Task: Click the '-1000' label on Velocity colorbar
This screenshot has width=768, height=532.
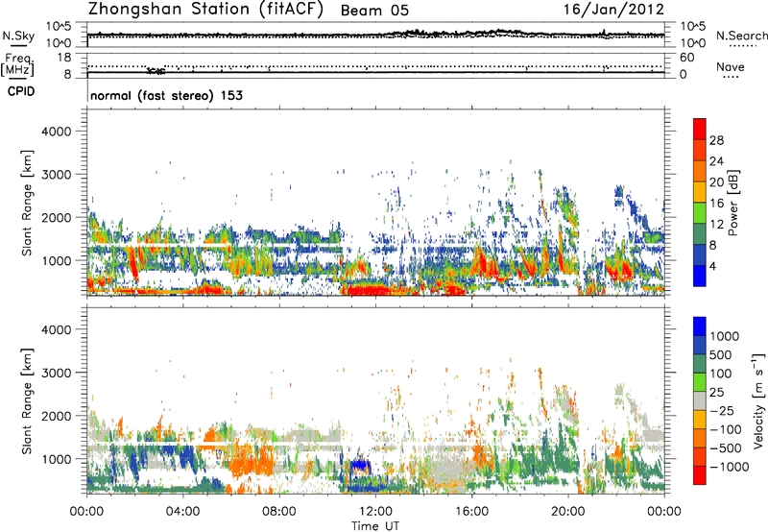Action: point(730,467)
